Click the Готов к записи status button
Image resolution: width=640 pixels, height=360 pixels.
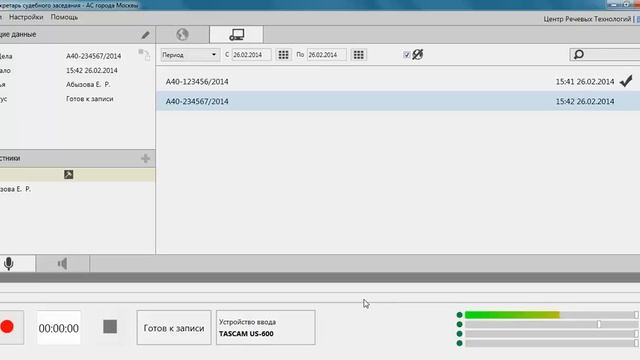(174, 328)
